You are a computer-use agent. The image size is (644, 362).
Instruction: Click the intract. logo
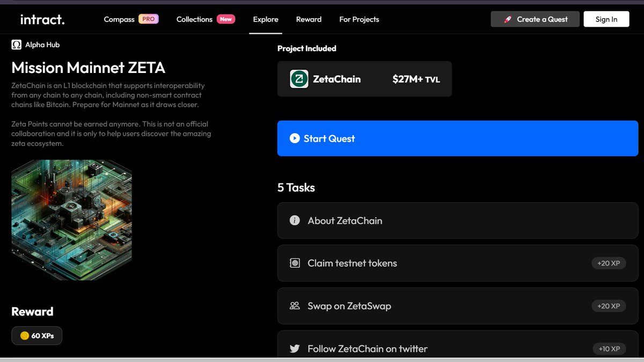(42, 19)
